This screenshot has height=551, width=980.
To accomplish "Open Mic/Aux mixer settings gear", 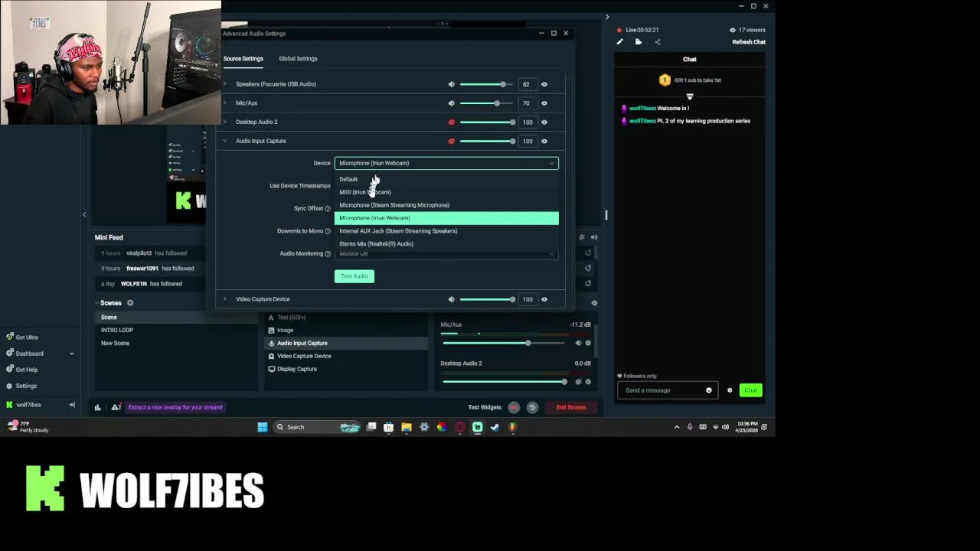I will (588, 344).
